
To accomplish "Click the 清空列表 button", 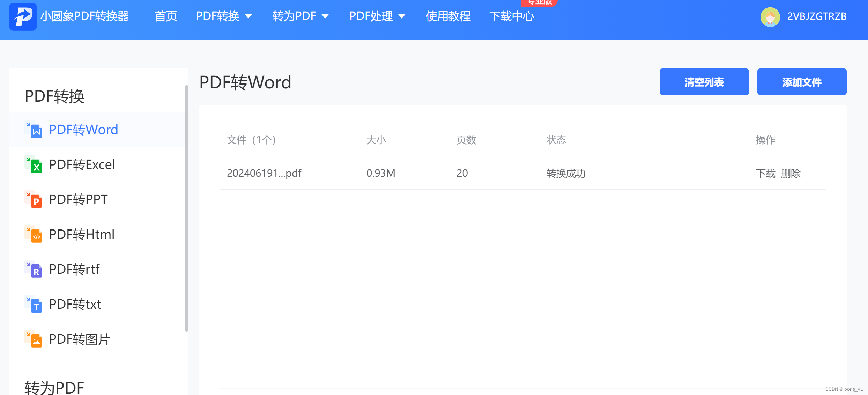I will (x=704, y=82).
